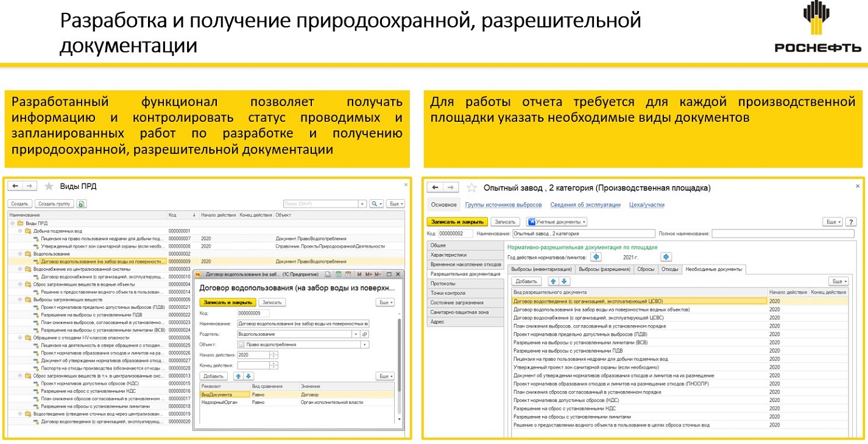Image resolution: width=868 pixels, height=444 pixels.
Task: Select Протоколы in the left section list
Action: coord(443,283)
